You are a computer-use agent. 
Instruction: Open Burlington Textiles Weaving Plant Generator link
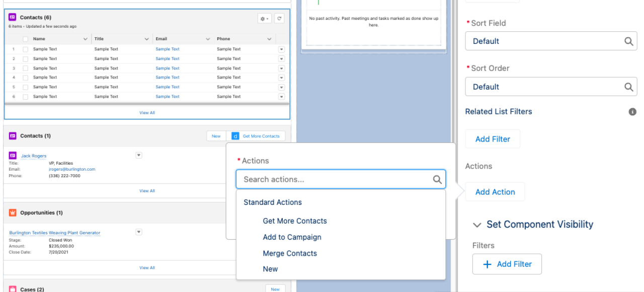[x=55, y=233]
